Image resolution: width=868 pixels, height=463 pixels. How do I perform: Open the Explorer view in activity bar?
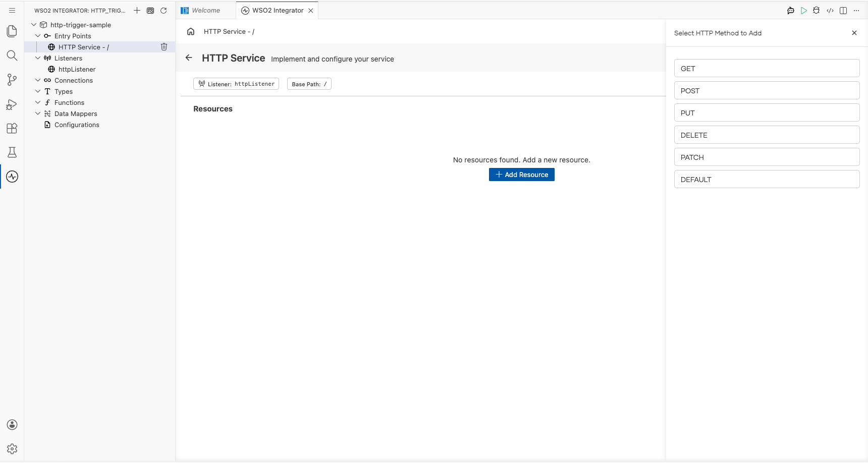pyautogui.click(x=12, y=31)
